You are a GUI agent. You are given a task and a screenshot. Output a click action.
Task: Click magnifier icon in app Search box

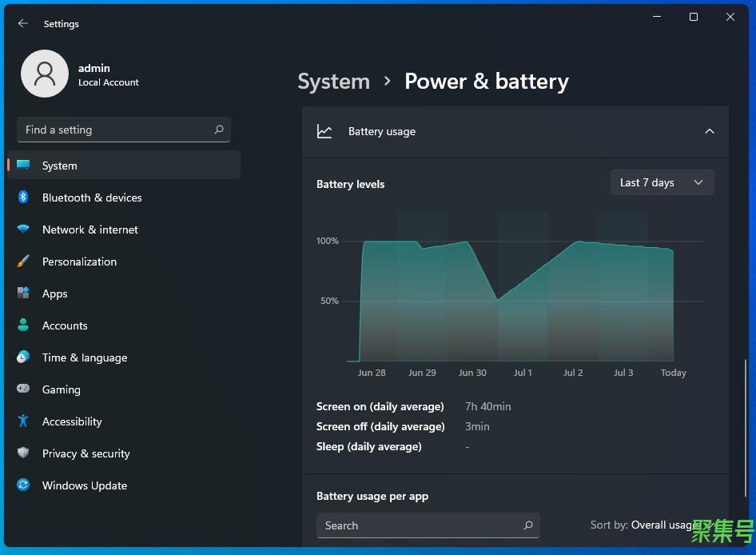(x=528, y=525)
